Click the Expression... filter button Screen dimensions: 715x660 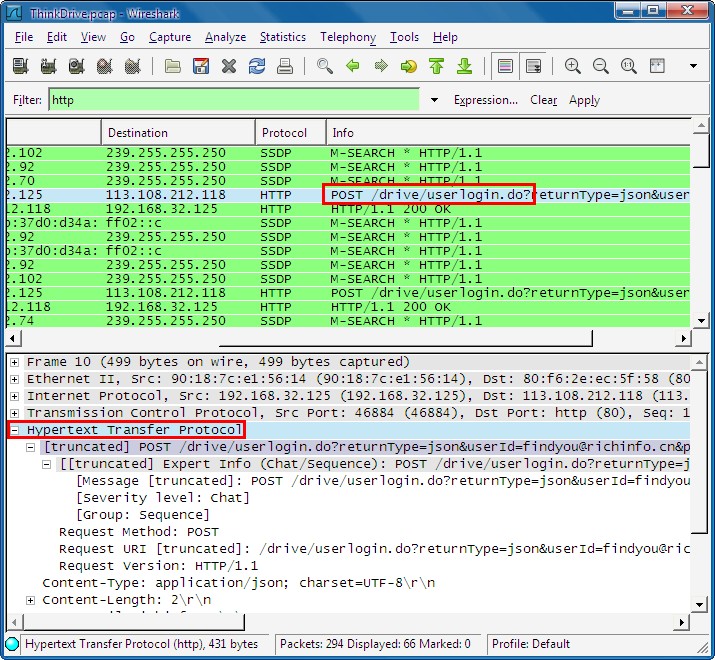pos(486,100)
